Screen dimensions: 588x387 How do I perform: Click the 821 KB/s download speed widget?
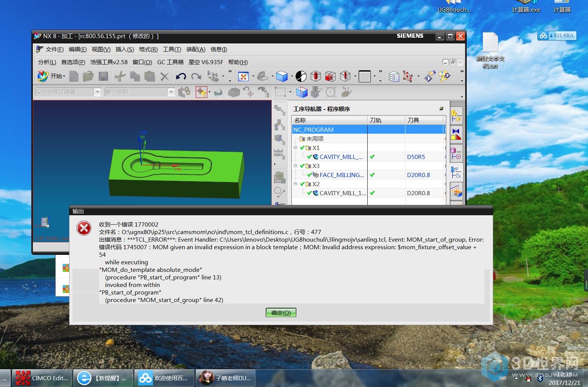pyautogui.click(x=557, y=35)
